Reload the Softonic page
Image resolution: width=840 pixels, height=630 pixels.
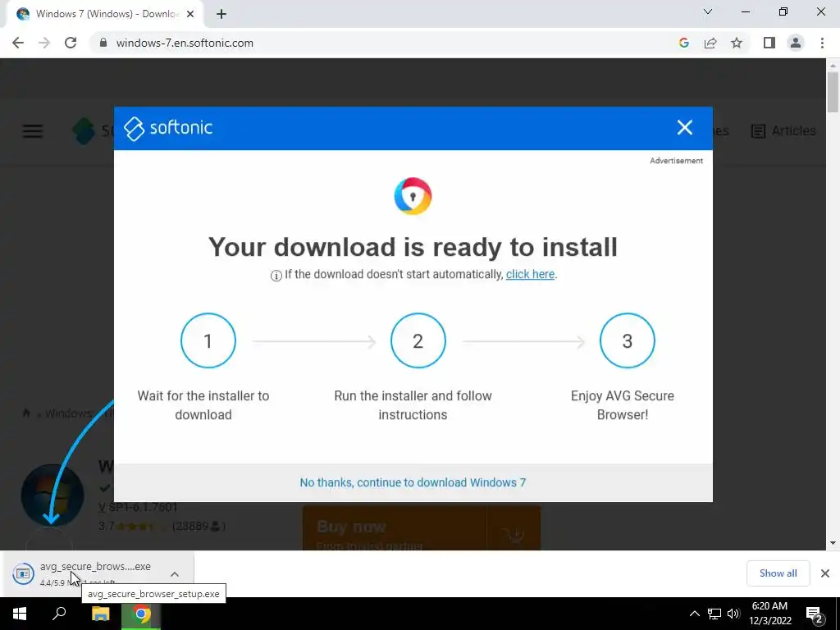71,43
